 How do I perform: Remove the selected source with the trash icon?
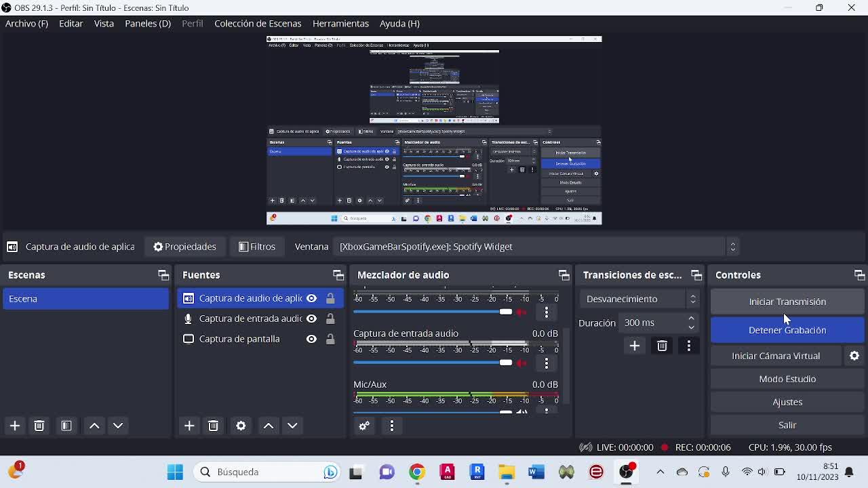[213, 426]
